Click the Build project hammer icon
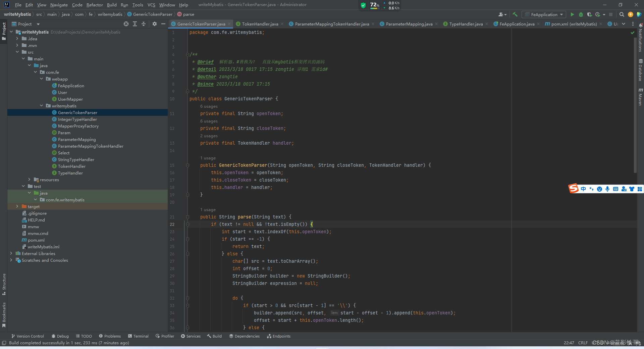 [515, 14]
